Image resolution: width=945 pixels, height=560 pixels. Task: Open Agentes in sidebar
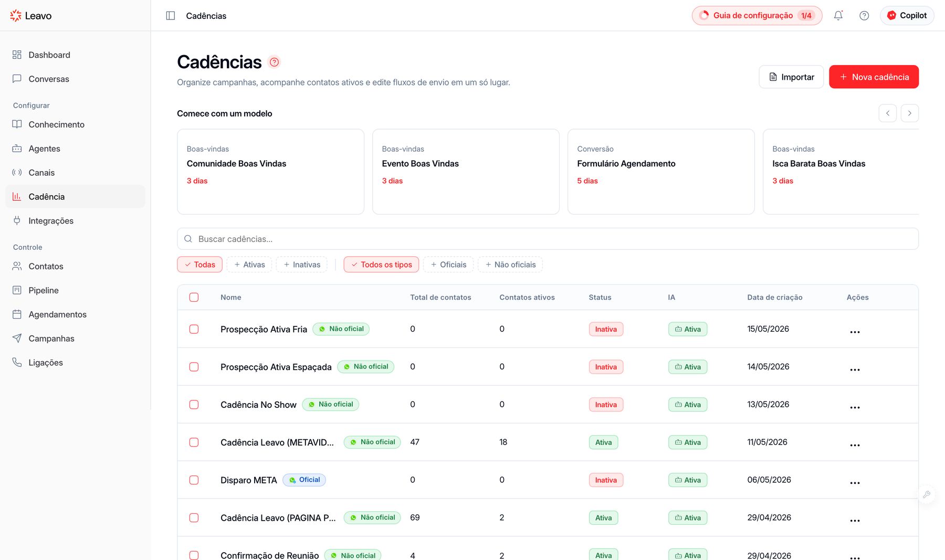coord(75,149)
